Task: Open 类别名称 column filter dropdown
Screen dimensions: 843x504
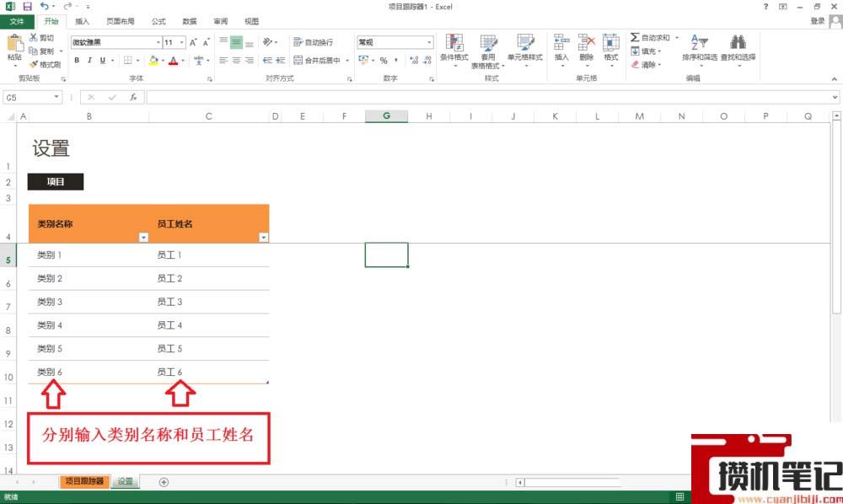Action: (143, 237)
